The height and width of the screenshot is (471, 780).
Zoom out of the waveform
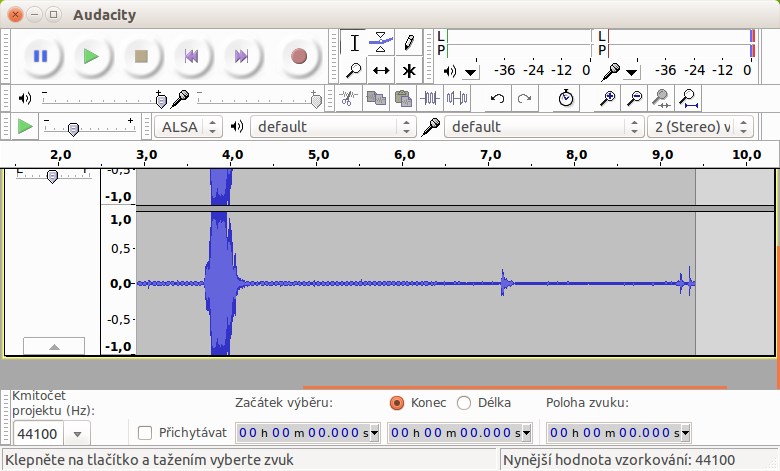[x=634, y=98]
